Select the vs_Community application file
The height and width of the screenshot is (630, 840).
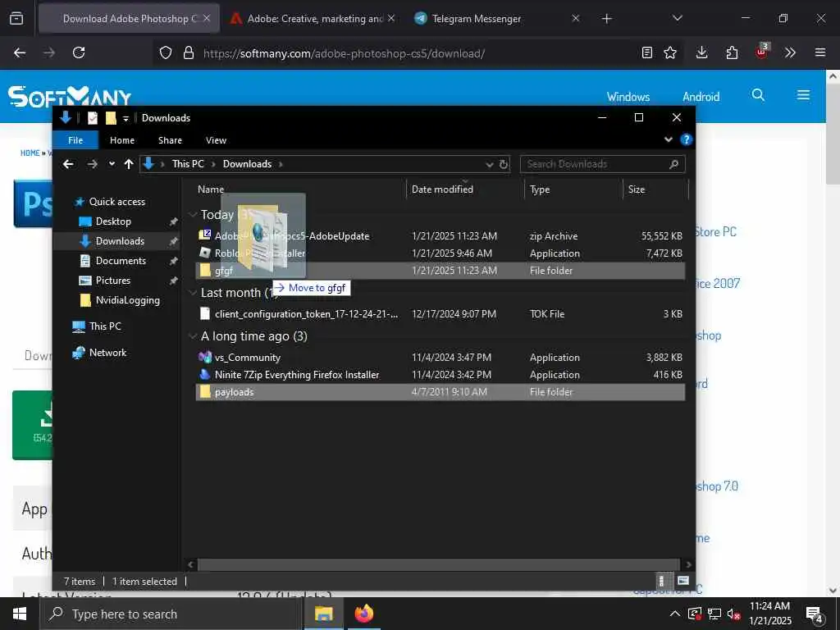[441, 358]
